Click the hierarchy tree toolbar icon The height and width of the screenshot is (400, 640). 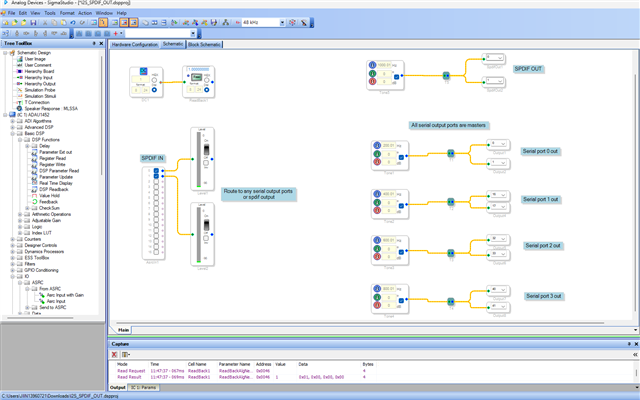pyautogui.click(x=225, y=22)
